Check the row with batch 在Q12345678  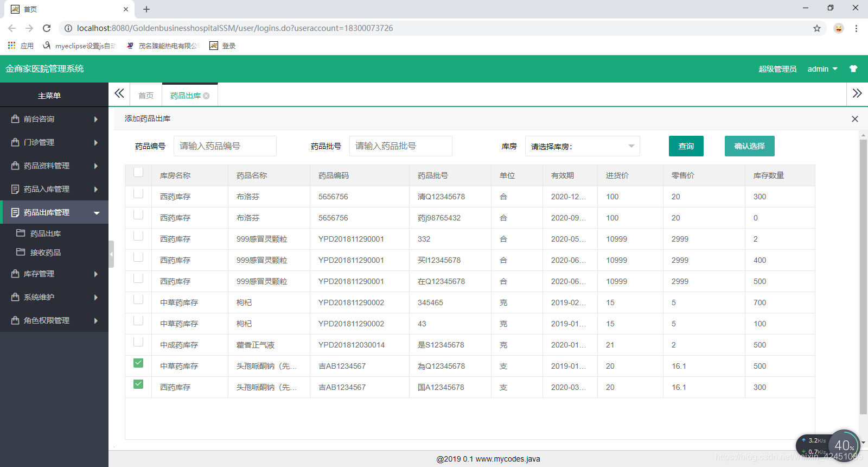(138, 278)
